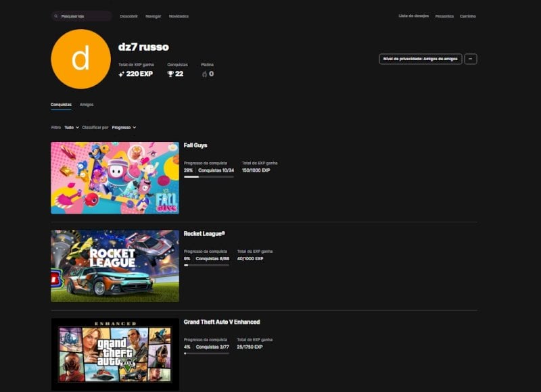541x392 pixels.
Task: Click Conquistas 3/77 text
Action: [212, 347]
